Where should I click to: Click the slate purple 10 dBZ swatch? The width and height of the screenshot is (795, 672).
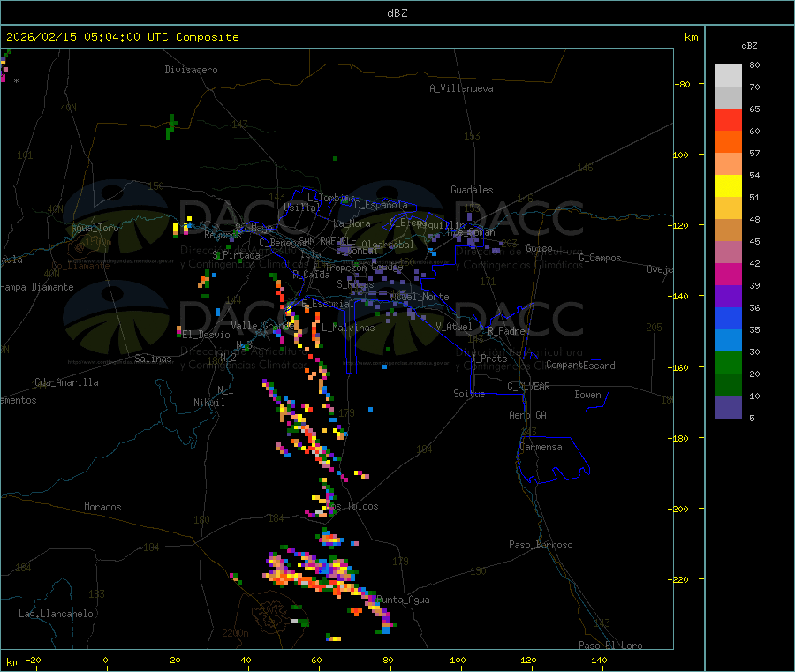pyautogui.click(x=728, y=406)
